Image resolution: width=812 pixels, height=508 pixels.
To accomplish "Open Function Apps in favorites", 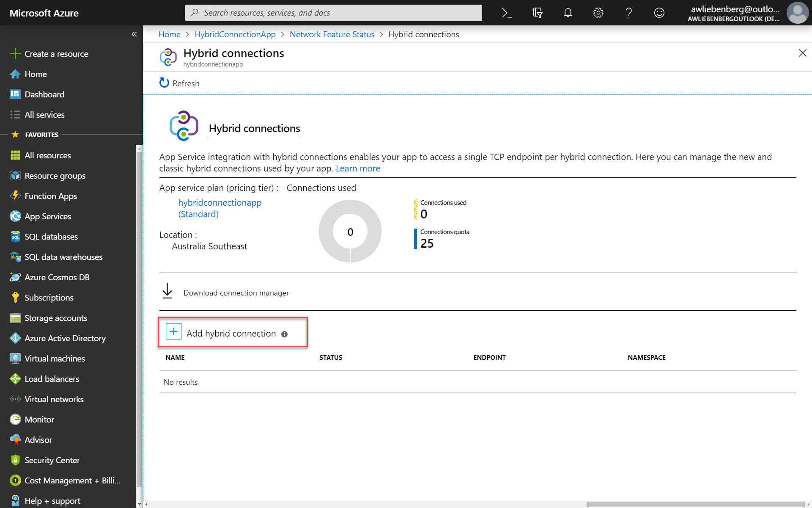I will [x=51, y=196].
